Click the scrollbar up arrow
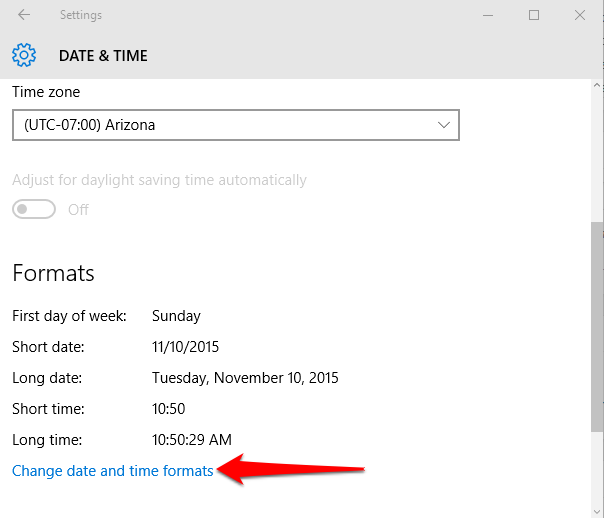 (597, 85)
